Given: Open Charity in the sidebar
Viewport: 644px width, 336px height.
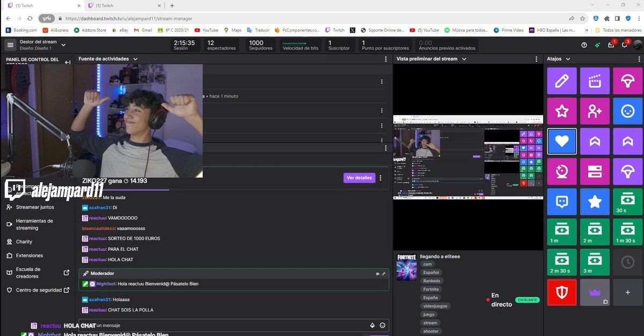Looking at the screenshot, I should 19,242.
